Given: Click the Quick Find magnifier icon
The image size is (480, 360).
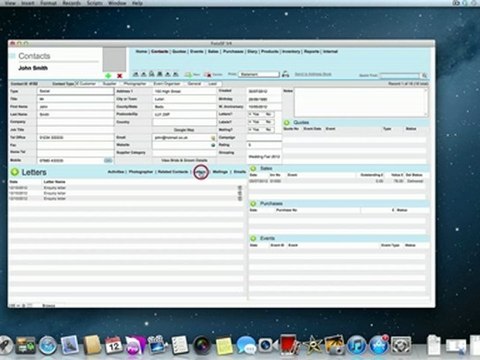Looking at the screenshot, I should coord(424,76).
